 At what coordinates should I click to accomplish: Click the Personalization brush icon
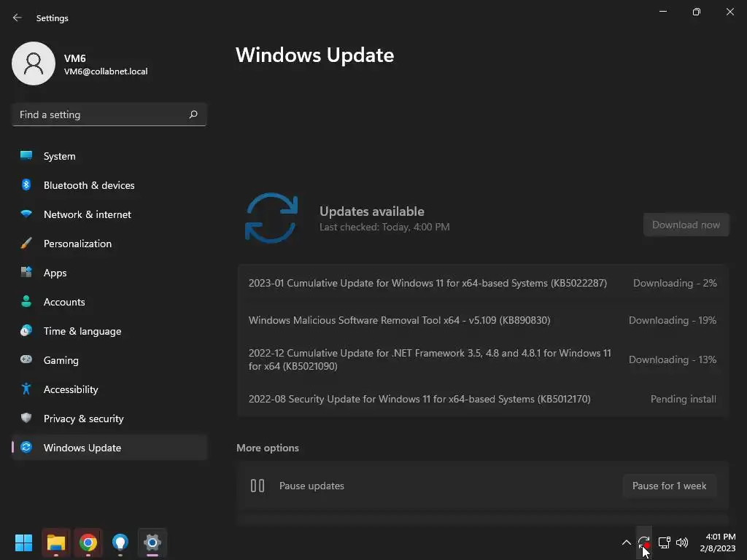(x=26, y=244)
